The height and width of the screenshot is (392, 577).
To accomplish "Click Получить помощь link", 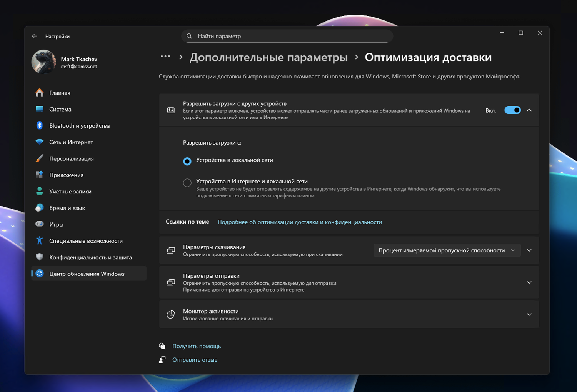I will (197, 346).
